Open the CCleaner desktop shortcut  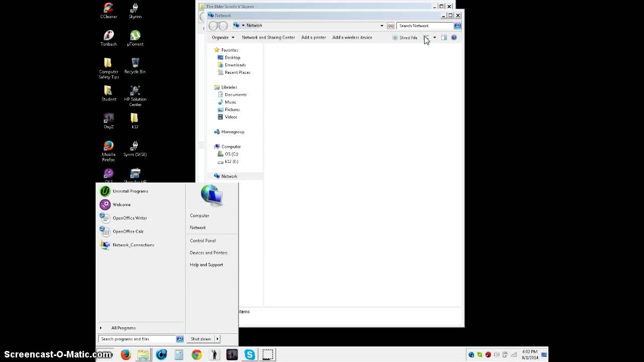(108, 11)
